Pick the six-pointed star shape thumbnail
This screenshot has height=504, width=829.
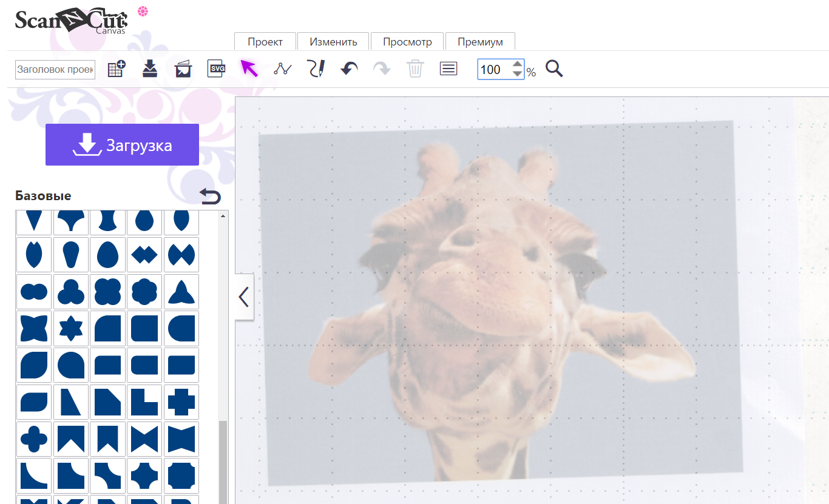point(71,328)
